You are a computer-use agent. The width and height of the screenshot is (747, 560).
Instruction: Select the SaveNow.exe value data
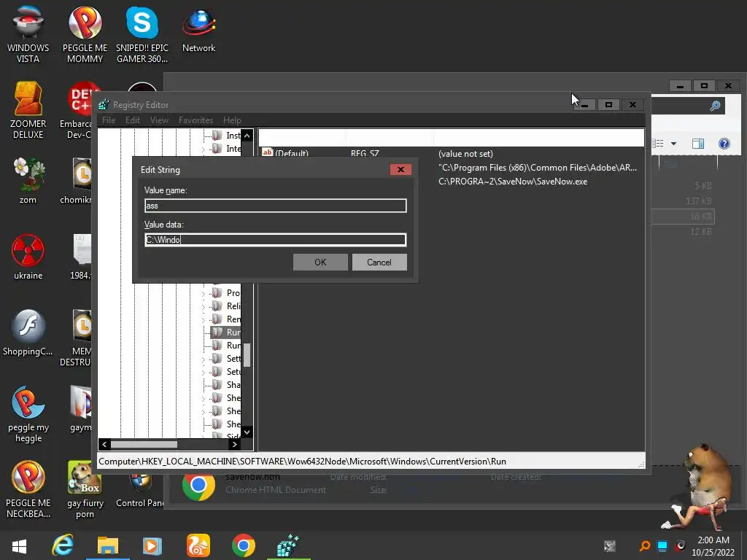(513, 182)
